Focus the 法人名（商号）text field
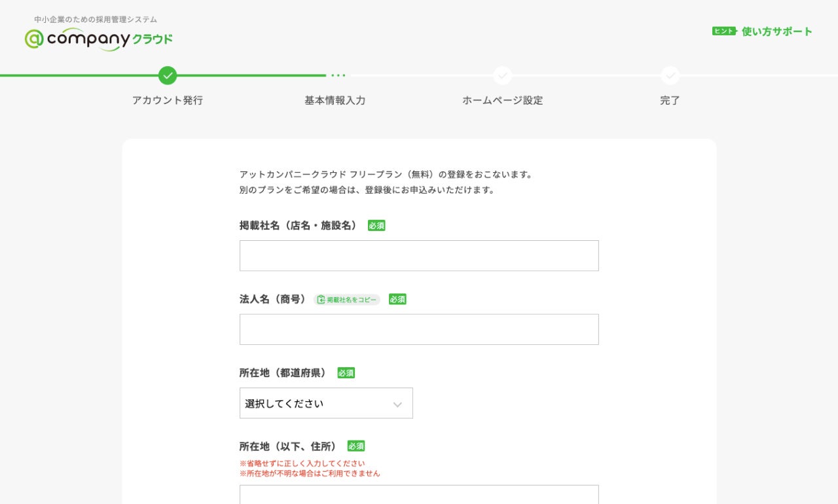838x504 pixels. tap(419, 329)
